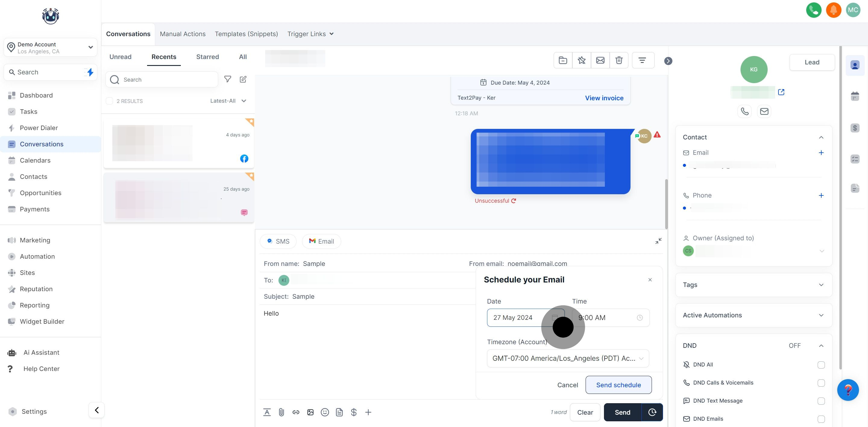This screenshot has height=427, width=868.
Task: Click the emoji smiley icon in composer
Action: (x=325, y=412)
